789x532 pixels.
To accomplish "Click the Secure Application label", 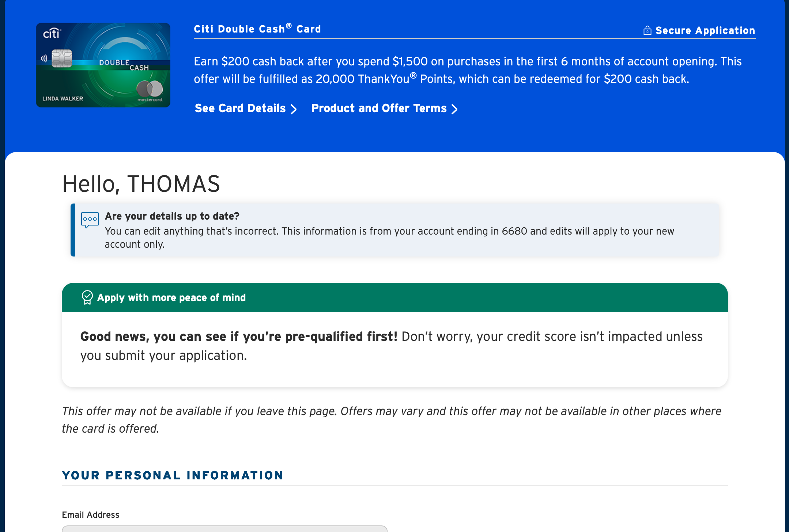I will coord(705,30).
